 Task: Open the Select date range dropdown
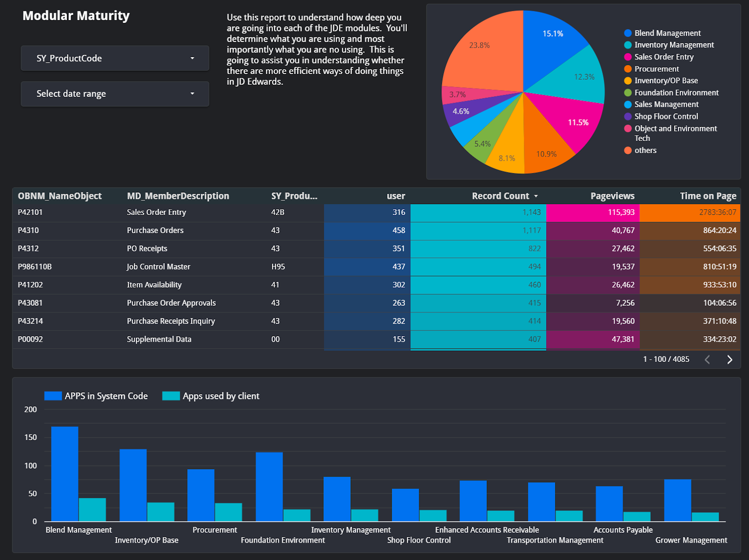[115, 94]
